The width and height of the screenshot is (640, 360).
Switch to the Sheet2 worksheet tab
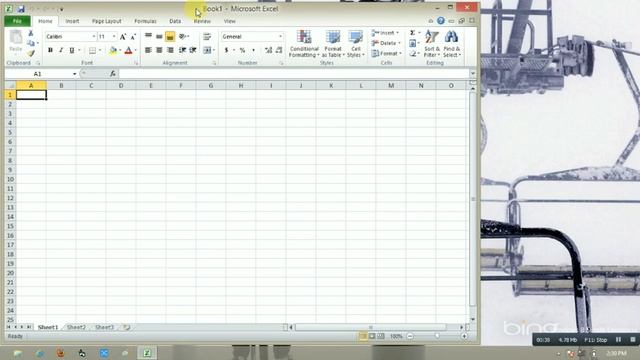(76, 327)
